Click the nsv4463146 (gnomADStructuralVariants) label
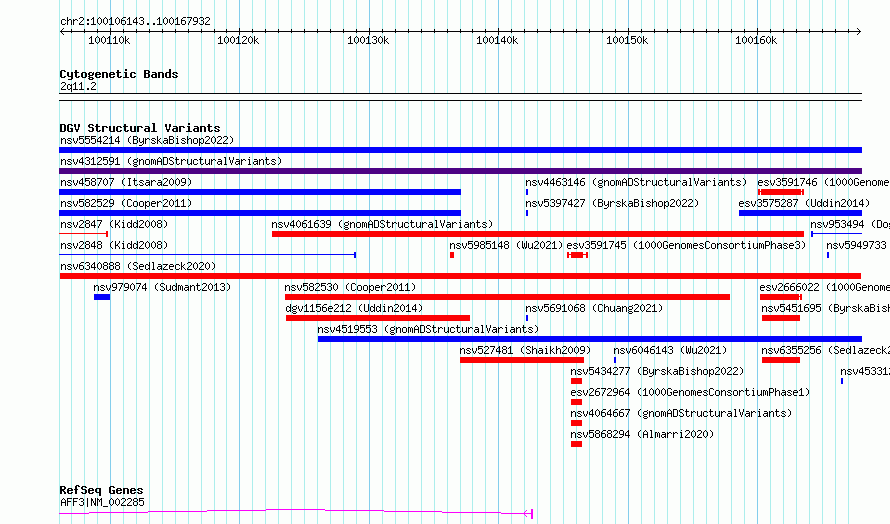Image resolution: width=890 pixels, height=524 pixels. point(636,182)
